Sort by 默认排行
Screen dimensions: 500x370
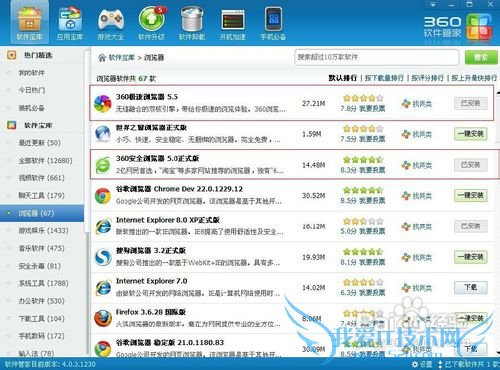point(343,78)
